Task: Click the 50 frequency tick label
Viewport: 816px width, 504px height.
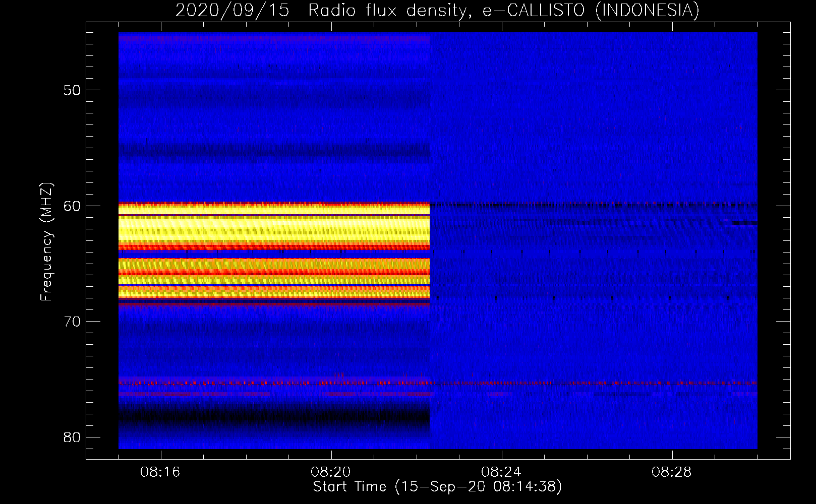Action: click(x=72, y=90)
